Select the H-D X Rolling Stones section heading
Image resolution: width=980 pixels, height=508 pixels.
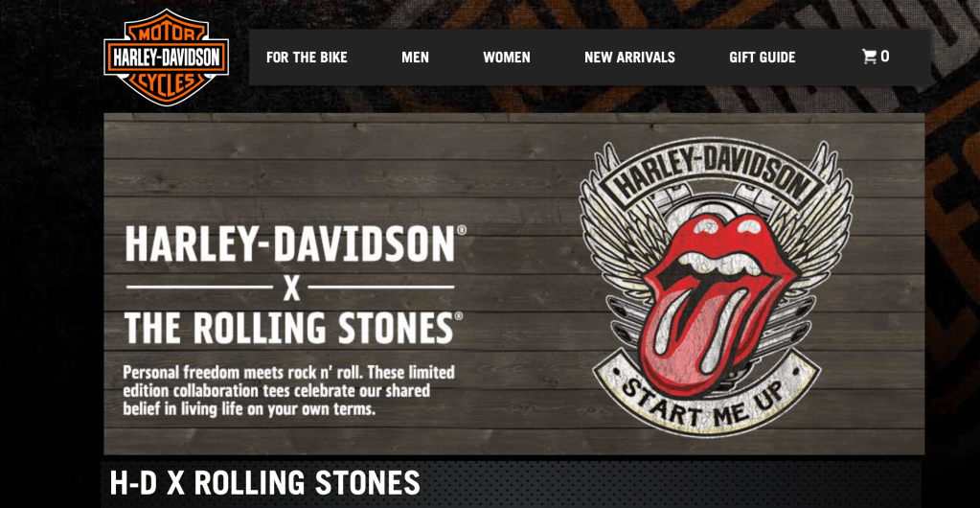(265, 483)
